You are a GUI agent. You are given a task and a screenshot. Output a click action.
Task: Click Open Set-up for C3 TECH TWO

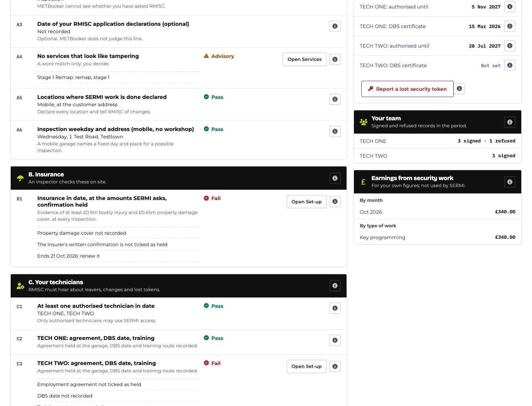tap(307, 367)
